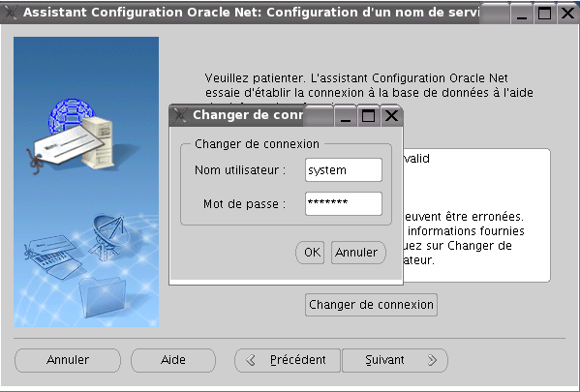
Task: Open the window menu icon of Changer de connexion dialog
Action: coord(180,115)
